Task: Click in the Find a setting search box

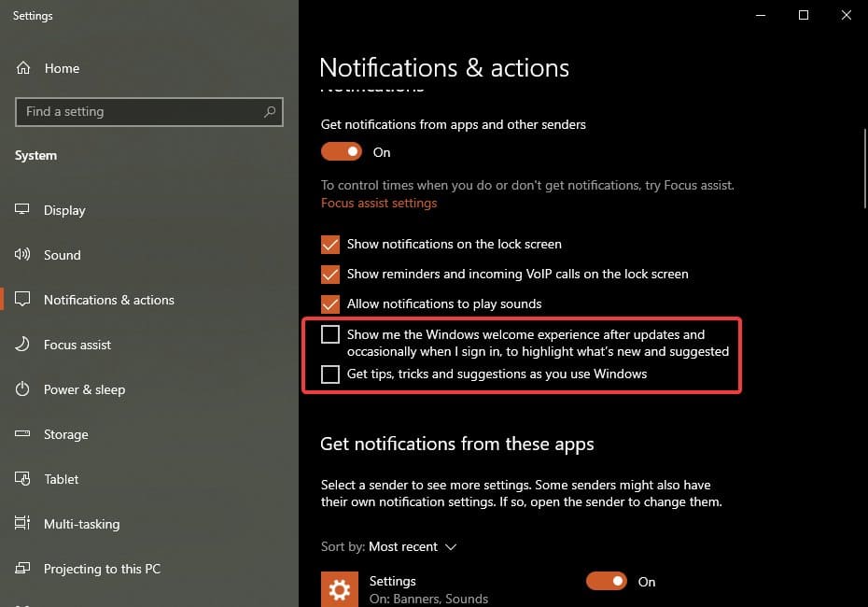Action: tap(149, 112)
